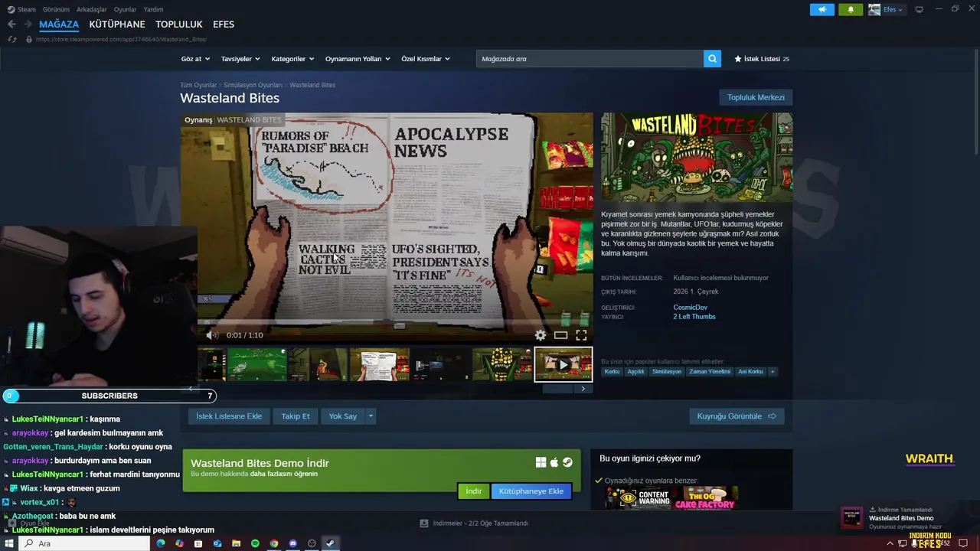
Task: Expand the Göz at dropdown
Action: pyautogui.click(x=194, y=59)
